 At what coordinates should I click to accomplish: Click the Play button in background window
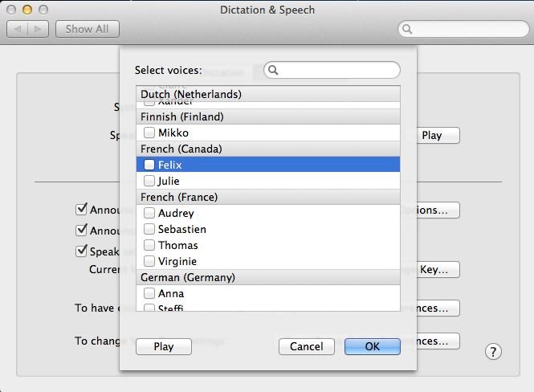438,136
